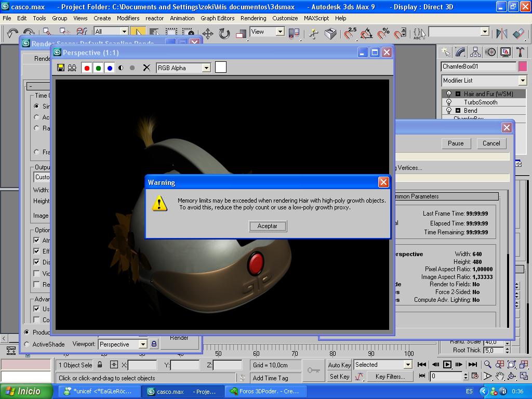Open Time Configuration button

tap(475, 376)
